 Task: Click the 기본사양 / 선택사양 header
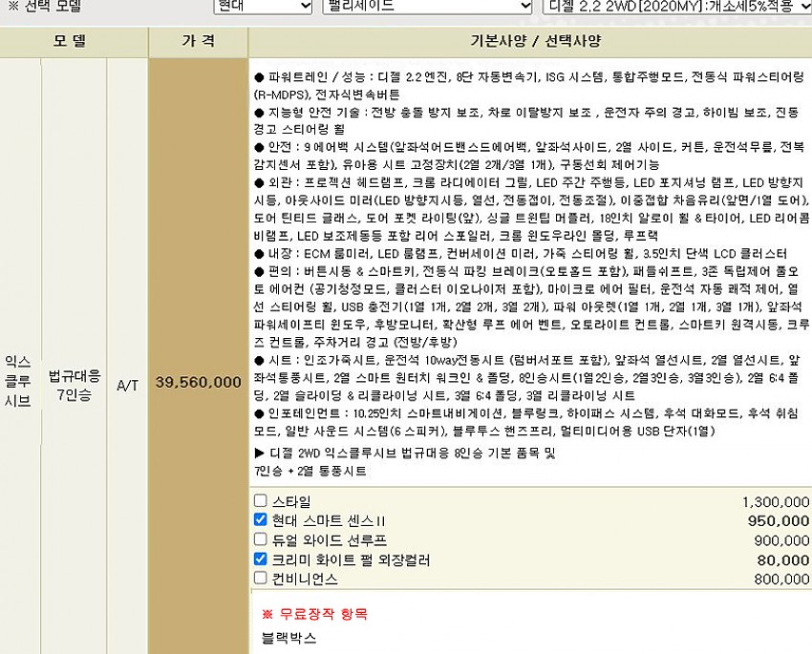click(x=529, y=42)
